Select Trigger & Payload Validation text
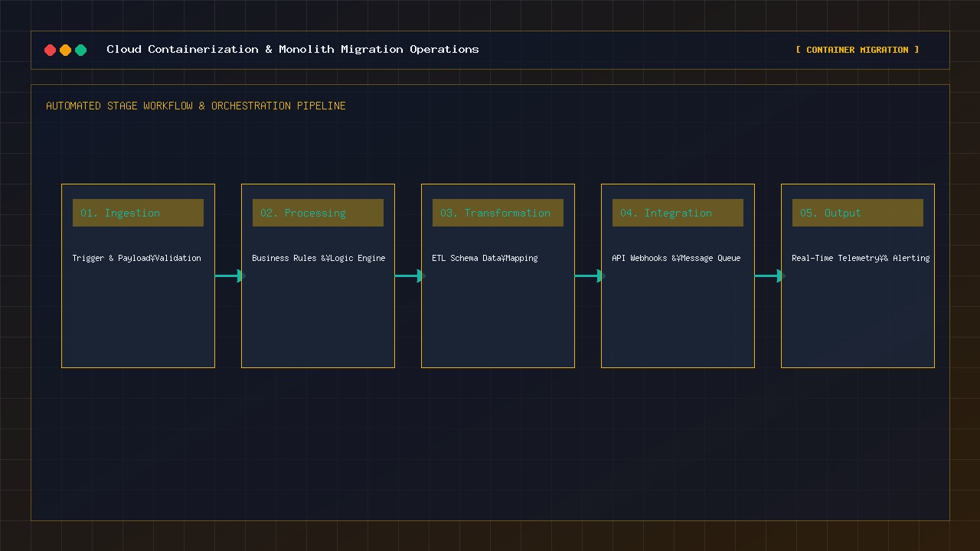Viewport: 980px width, 551px height. (x=137, y=258)
